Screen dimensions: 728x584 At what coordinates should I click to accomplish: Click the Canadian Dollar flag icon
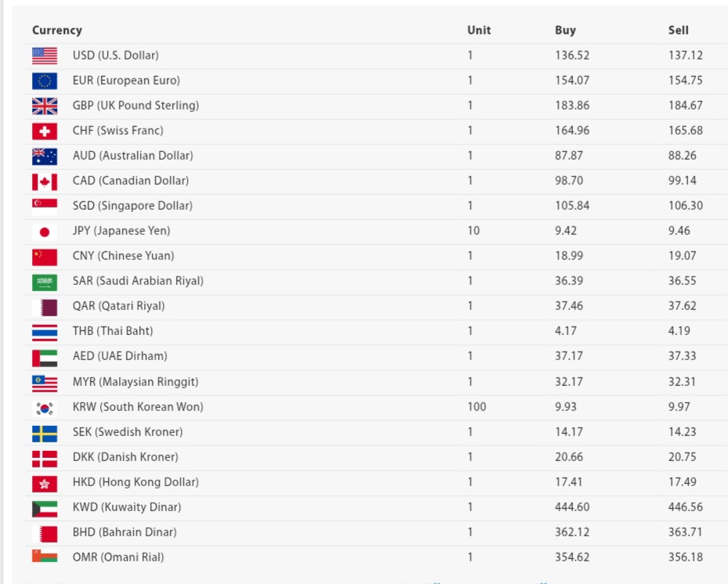(45, 182)
